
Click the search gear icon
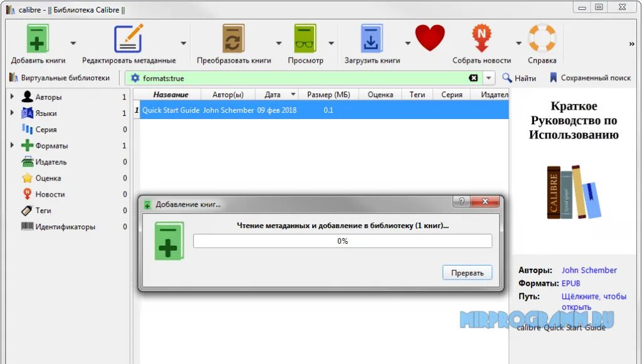135,78
